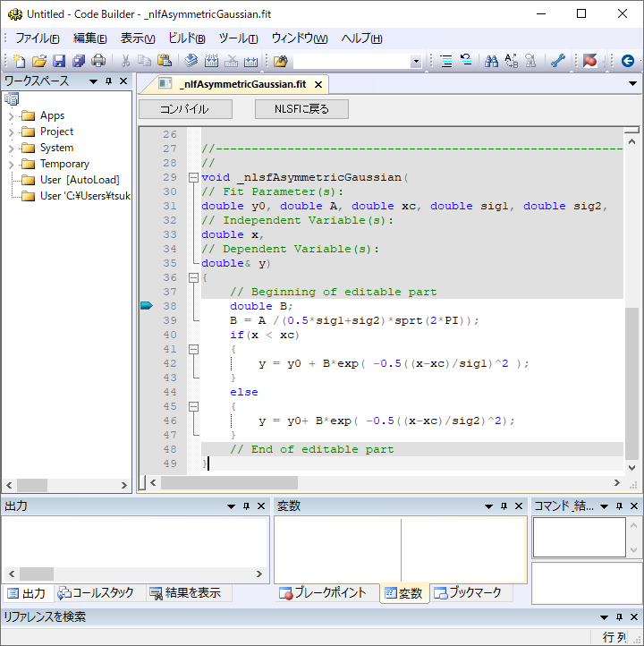Click the blue Go Back arrow icon
The width and height of the screenshot is (644, 646).
point(628,61)
